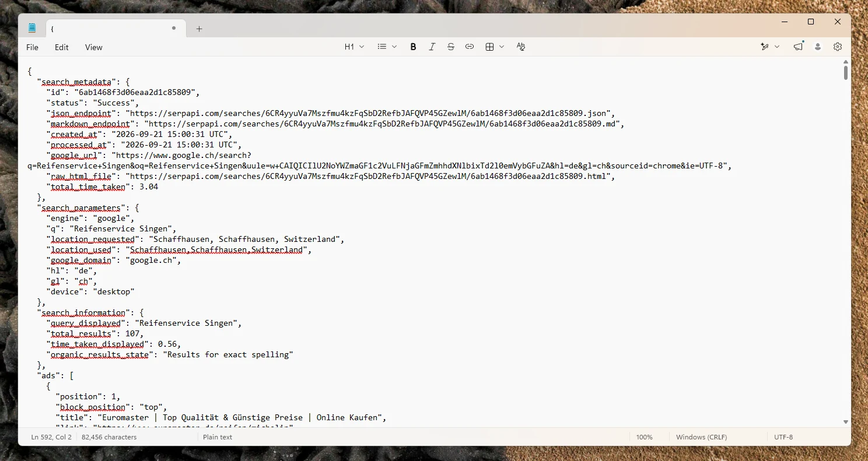Open the announcements megaphone icon
This screenshot has height=461, width=868.
[798, 47]
